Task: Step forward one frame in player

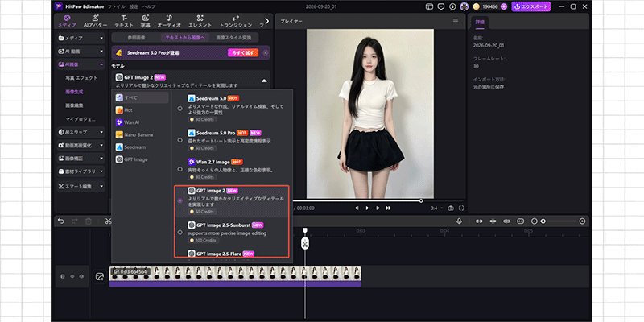Action: tap(378, 208)
